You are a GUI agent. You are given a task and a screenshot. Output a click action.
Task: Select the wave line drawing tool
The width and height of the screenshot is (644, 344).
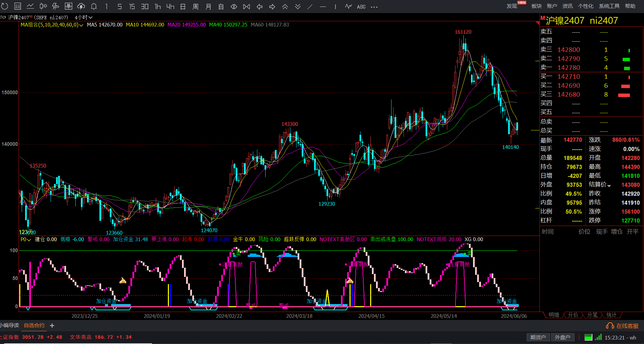pyautogui.click(x=348, y=7)
